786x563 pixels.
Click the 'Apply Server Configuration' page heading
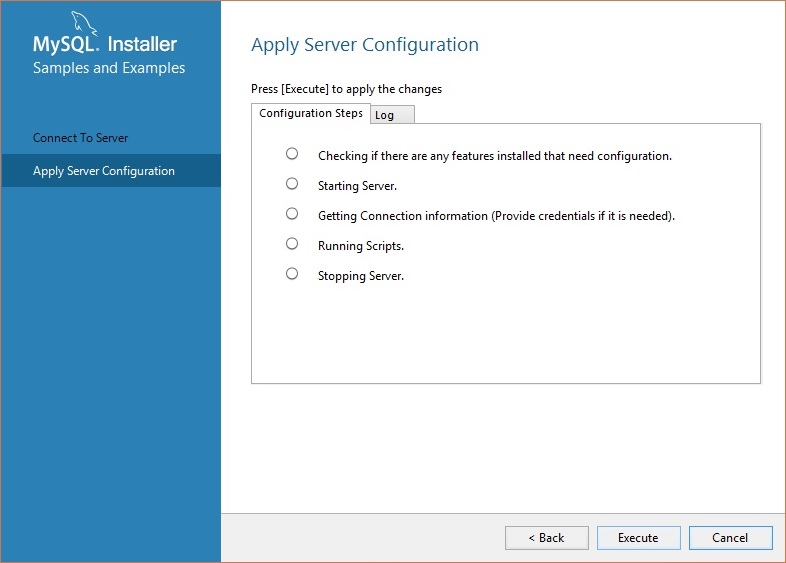pyautogui.click(x=365, y=45)
